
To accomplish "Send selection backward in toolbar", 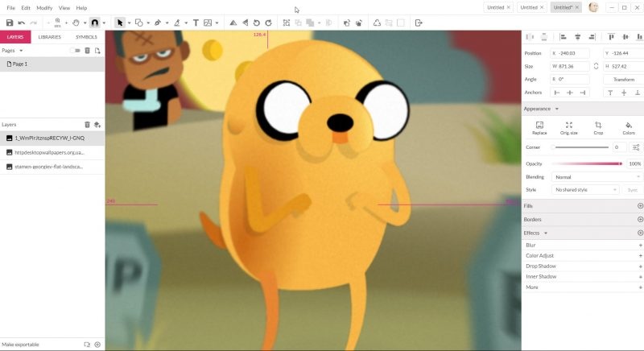I will 359,23.
